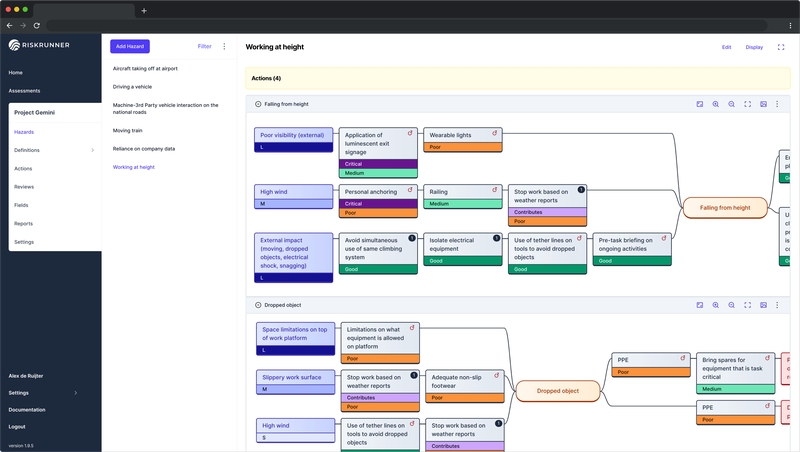Click badge on Avoid simultaneous use card
Screen dimensions: 800x452
[x=411, y=238]
